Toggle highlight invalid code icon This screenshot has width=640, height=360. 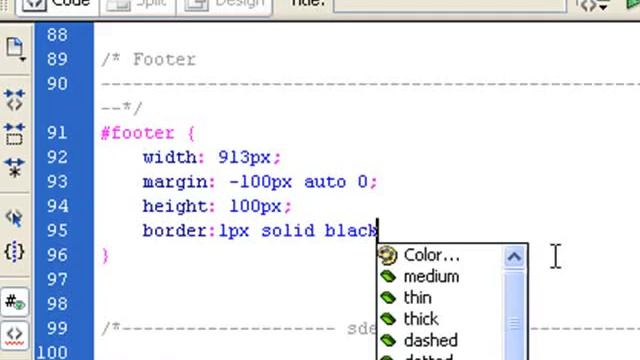pos(15,336)
